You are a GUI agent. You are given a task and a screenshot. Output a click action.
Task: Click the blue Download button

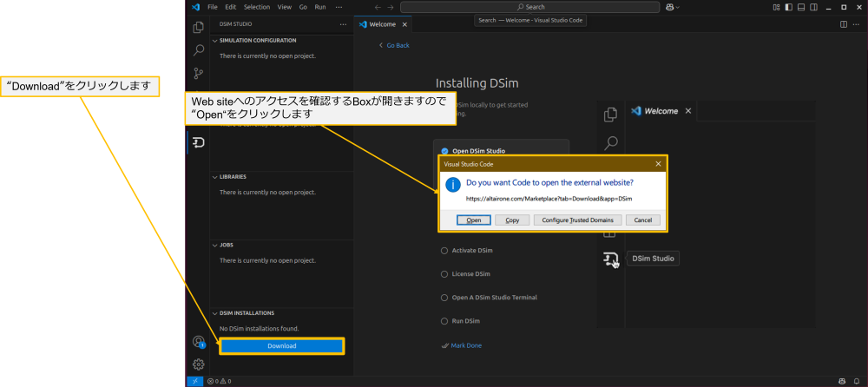(282, 346)
